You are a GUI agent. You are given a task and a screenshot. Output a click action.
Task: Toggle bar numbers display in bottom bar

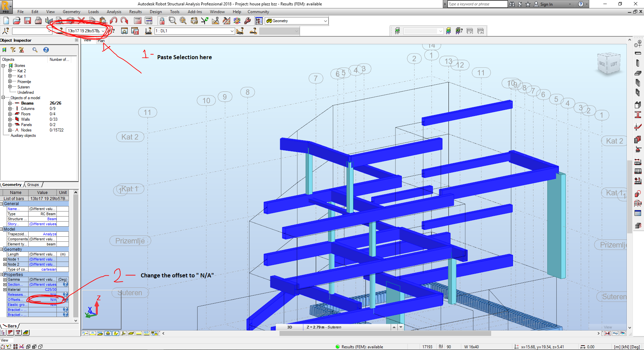coord(93,333)
